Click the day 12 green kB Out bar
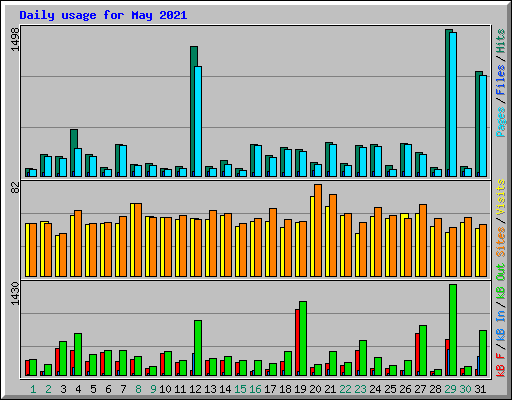The height and width of the screenshot is (400, 512). pyautogui.click(x=198, y=348)
